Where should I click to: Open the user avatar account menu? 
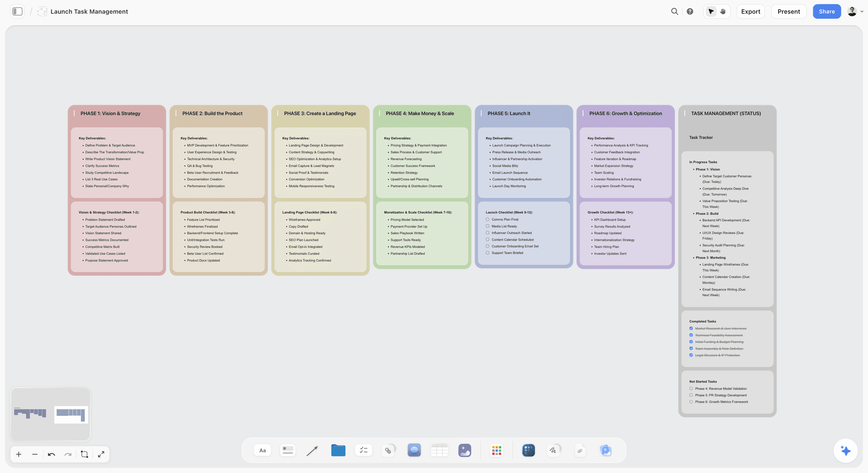coord(855,11)
